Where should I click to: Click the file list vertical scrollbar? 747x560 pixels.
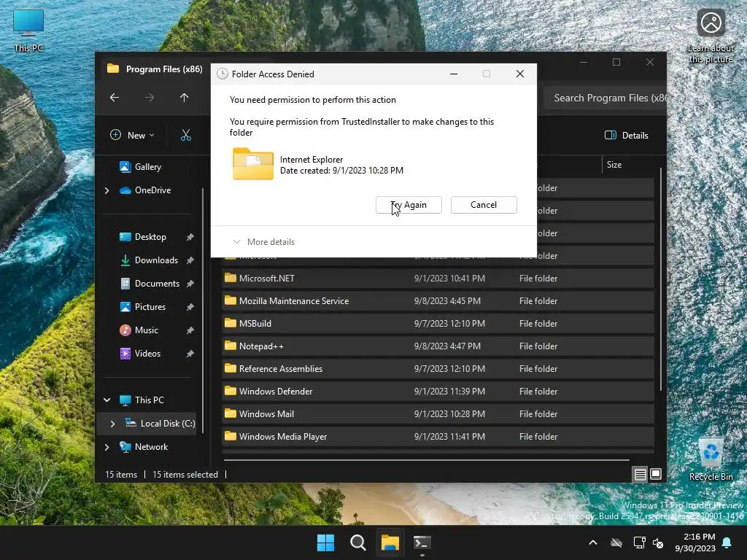coord(661,279)
